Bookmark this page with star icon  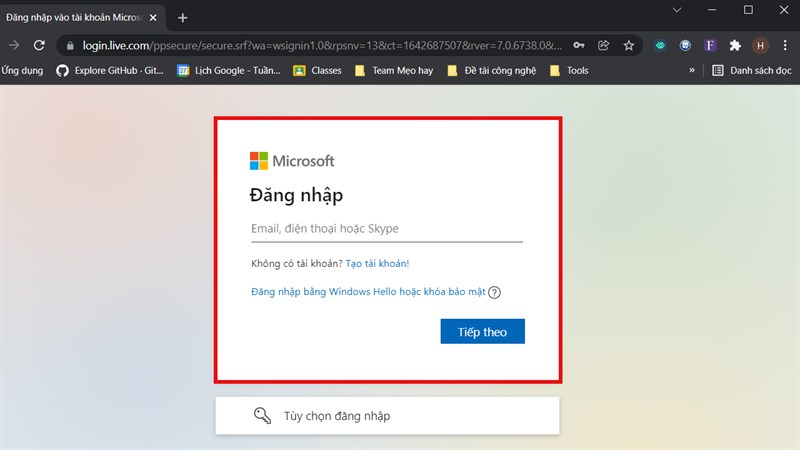pyautogui.click(x=629, y=45)
